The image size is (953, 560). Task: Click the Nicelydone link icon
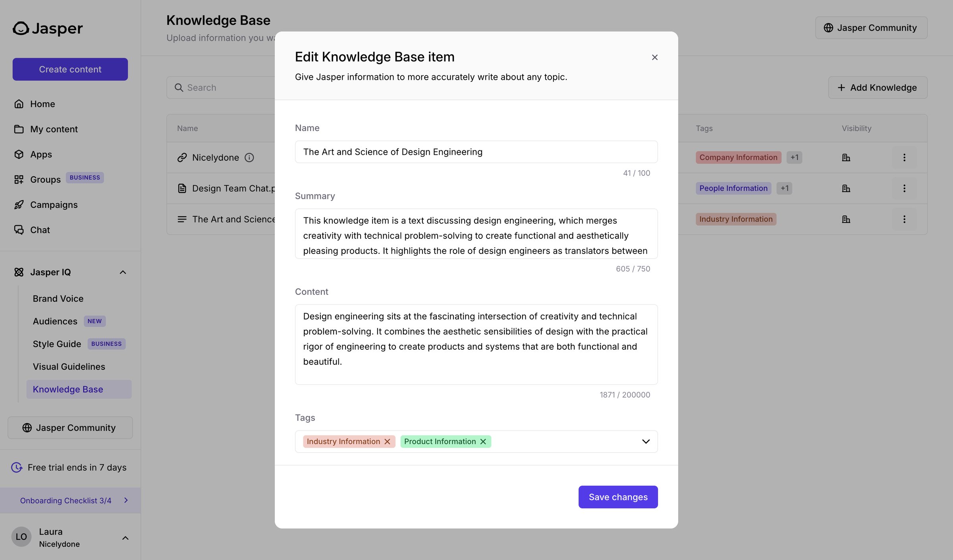[x=182, y=158]
